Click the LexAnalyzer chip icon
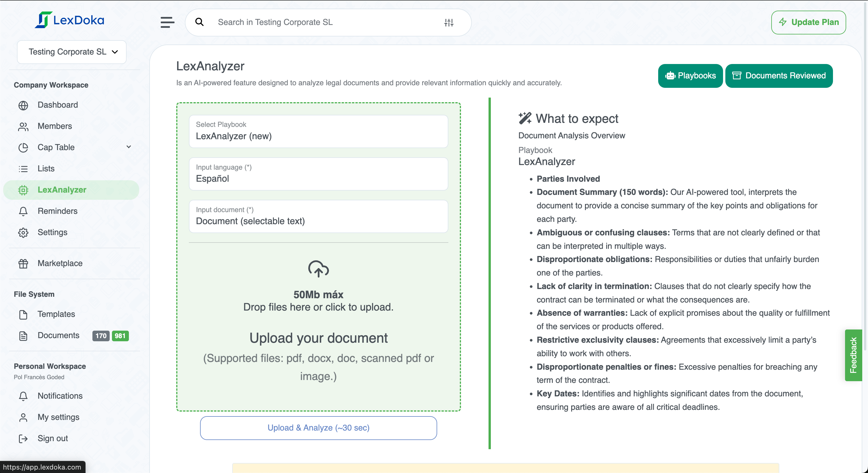Viewport: 868px width, 473px height. pos(23,190)
